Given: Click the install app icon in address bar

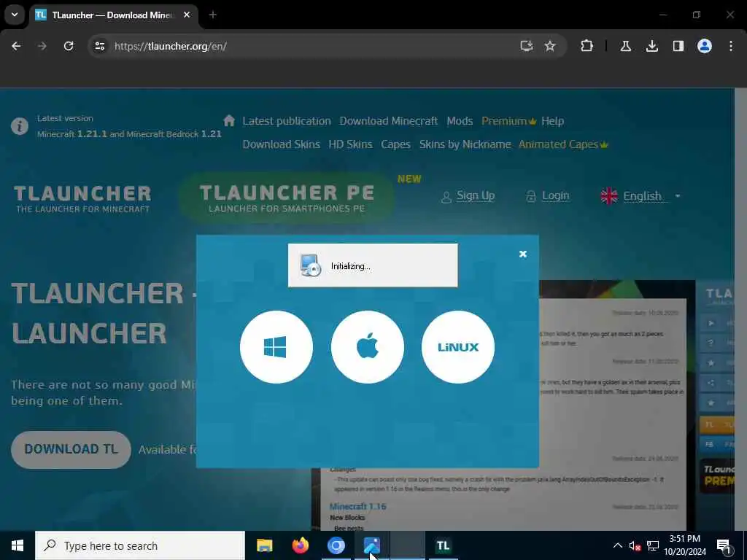Looking at the screenshot, I should [x=527, y=46].
